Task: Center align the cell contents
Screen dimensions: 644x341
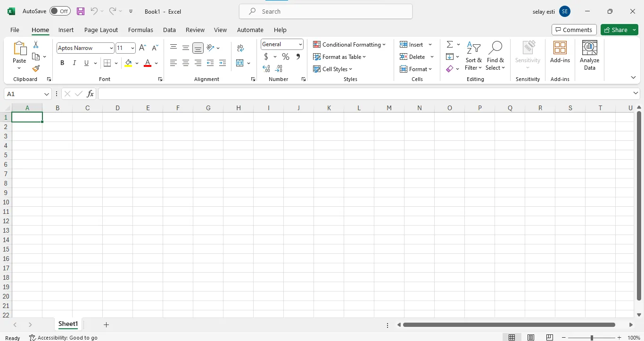Action: [186, 63]
